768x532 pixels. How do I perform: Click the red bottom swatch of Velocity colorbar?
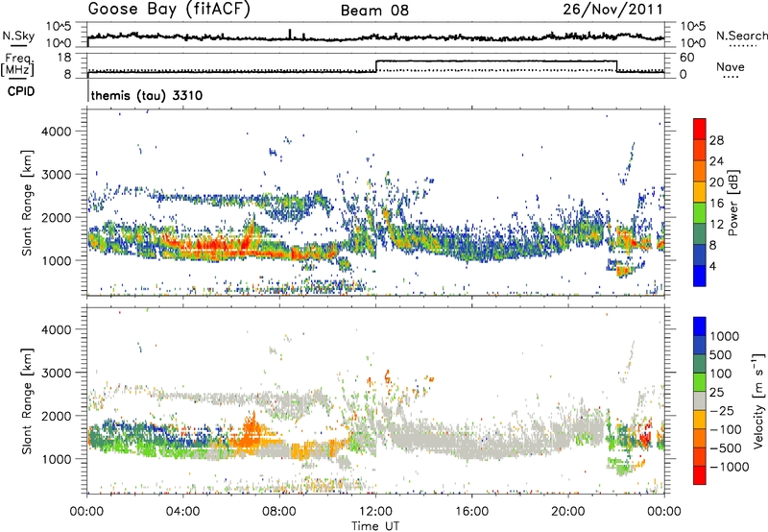click(700, 475)
